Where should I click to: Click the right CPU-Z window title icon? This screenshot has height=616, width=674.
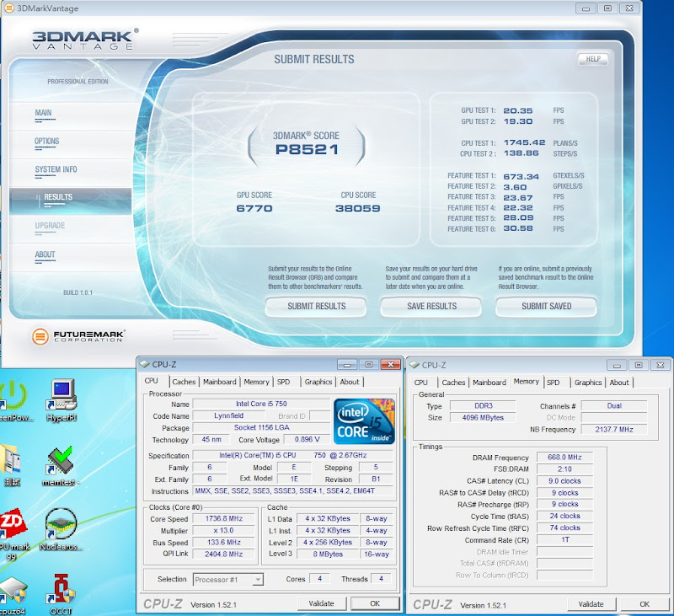point(415,365)
